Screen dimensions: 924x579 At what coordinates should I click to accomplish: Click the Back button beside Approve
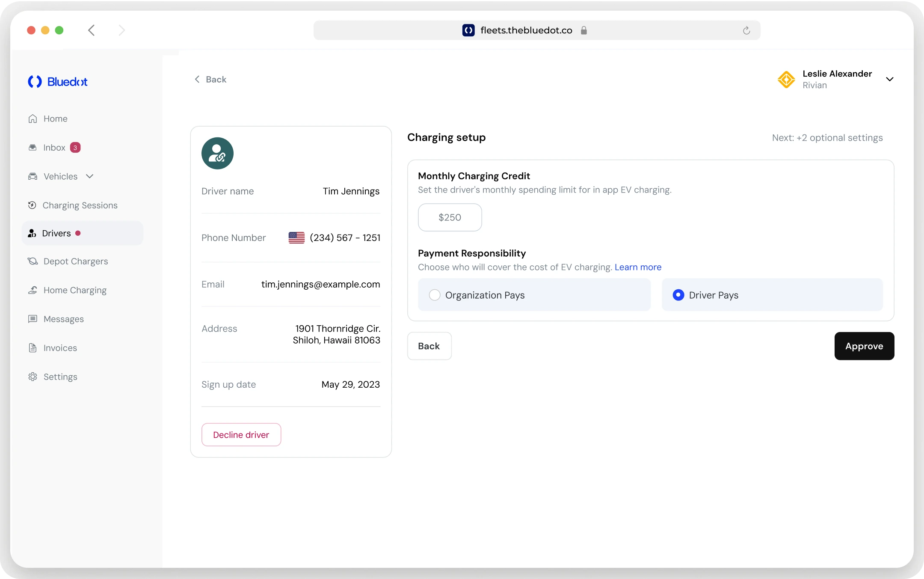pos(429,346)
